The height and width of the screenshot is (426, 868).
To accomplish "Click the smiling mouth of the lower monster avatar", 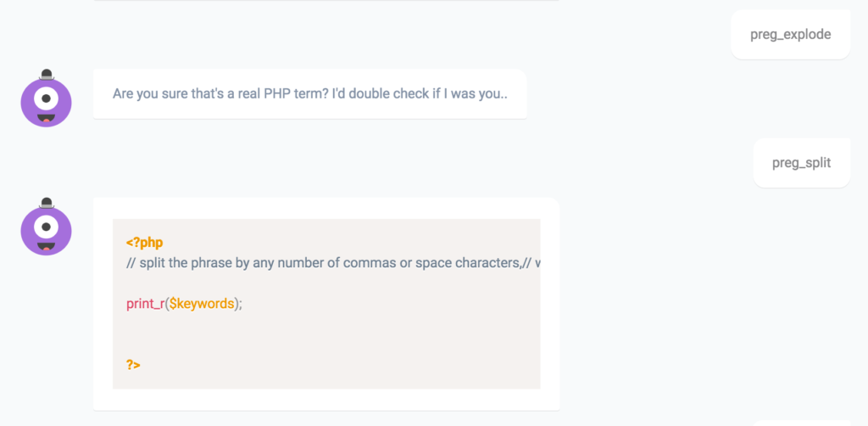I will [46, 246].
